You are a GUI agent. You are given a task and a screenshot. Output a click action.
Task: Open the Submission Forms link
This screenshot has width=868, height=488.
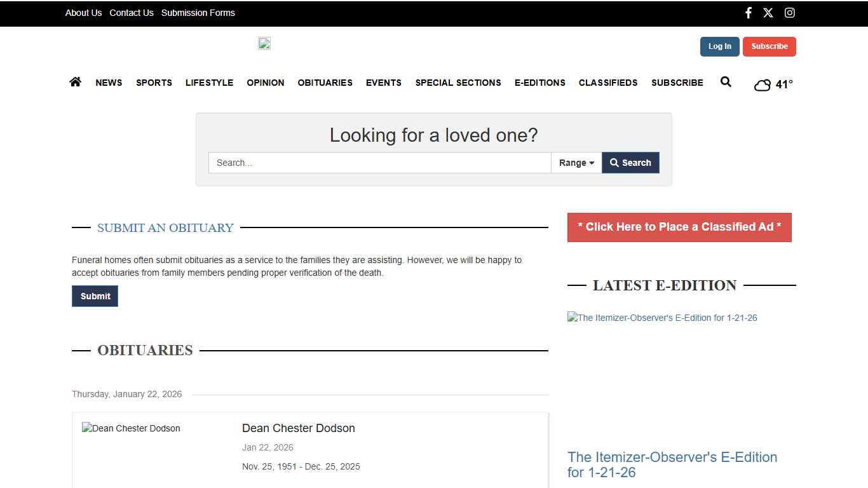click(x=198, y=13)
